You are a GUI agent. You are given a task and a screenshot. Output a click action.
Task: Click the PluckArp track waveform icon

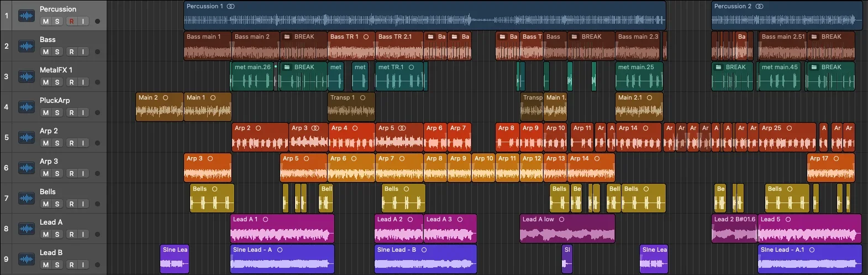tap(26, 107)
